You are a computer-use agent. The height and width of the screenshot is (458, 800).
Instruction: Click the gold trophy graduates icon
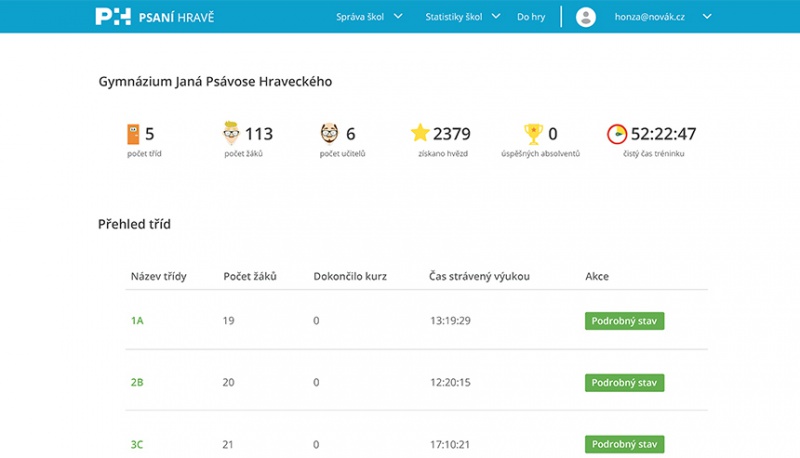click(x=533, y=134)
